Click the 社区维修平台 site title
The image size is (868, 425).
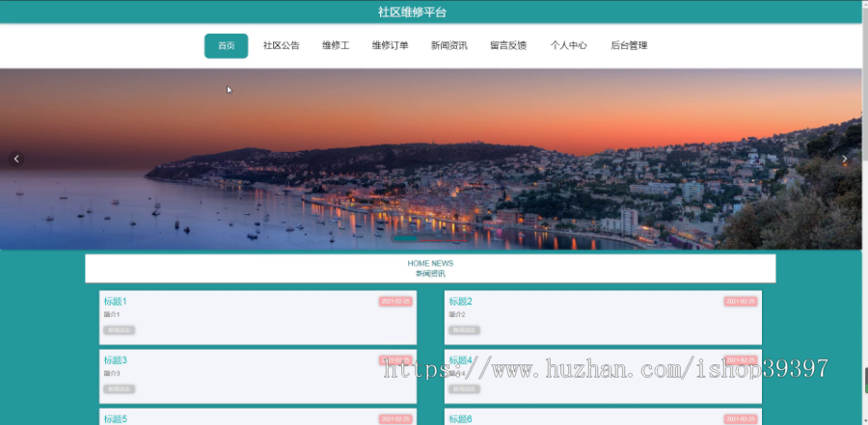pyautogui.click(x=412, y=13)
